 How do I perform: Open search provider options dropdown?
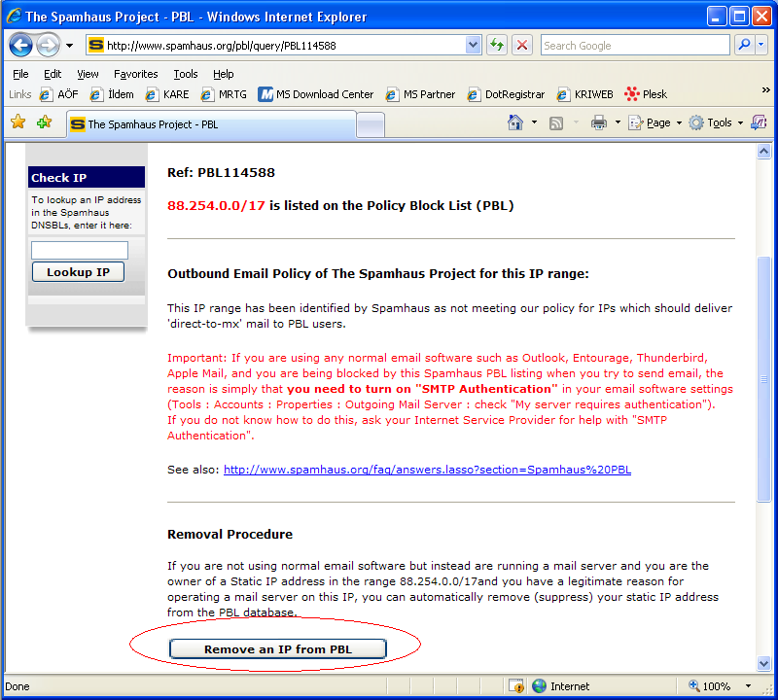click(761, 45)
